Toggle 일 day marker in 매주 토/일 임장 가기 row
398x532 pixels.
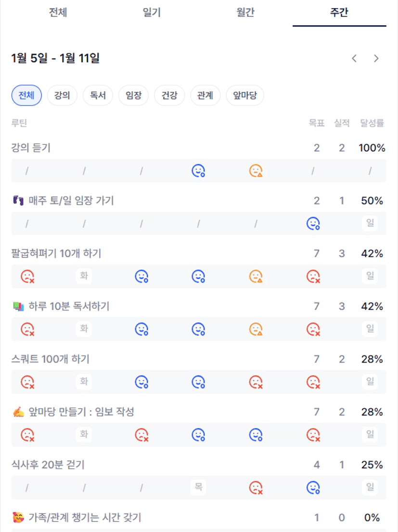click(x=370, y=223)
